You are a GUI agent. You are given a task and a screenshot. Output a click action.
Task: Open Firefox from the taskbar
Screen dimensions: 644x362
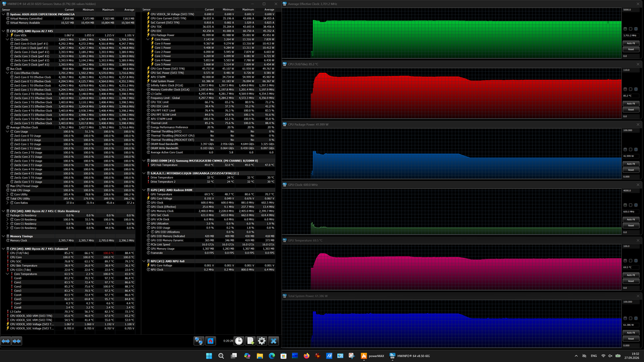(306, 356)
